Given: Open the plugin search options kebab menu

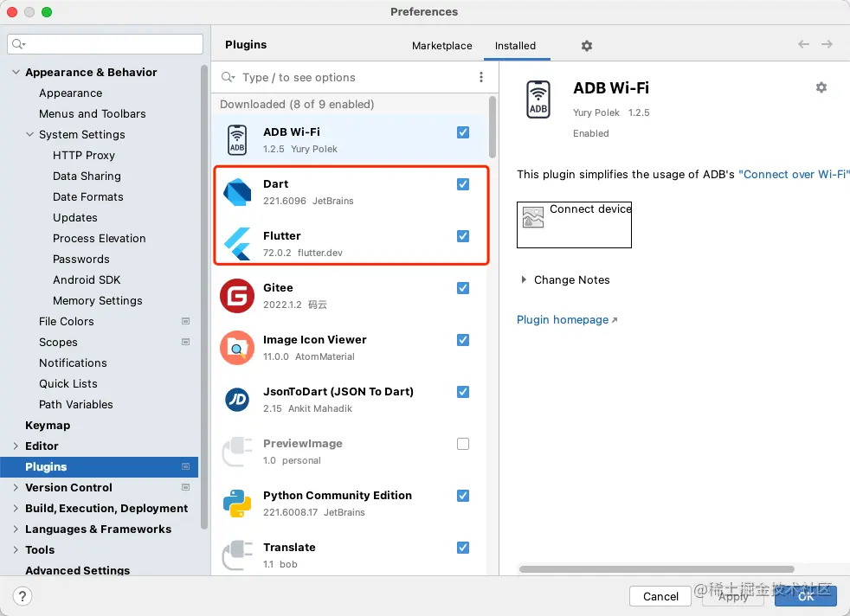Looking at the screenshot, I should (x=481, y=78).
